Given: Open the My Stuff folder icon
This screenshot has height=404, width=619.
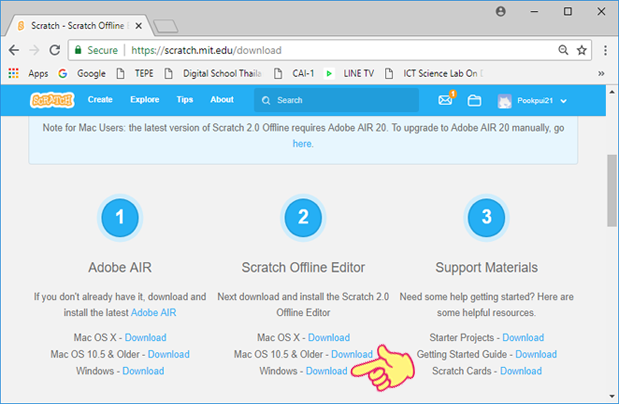Looking at the screenshot, I should [x=474, y=101].
